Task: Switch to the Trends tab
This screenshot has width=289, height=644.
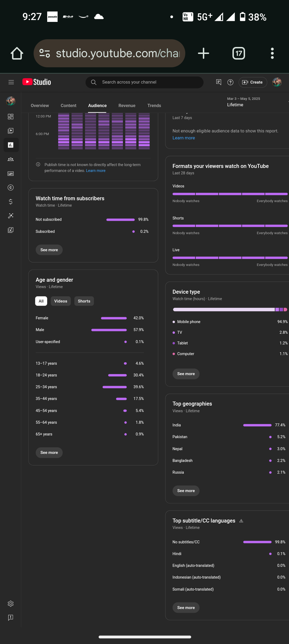Action: pyautogui.click(x=154, y=106)
